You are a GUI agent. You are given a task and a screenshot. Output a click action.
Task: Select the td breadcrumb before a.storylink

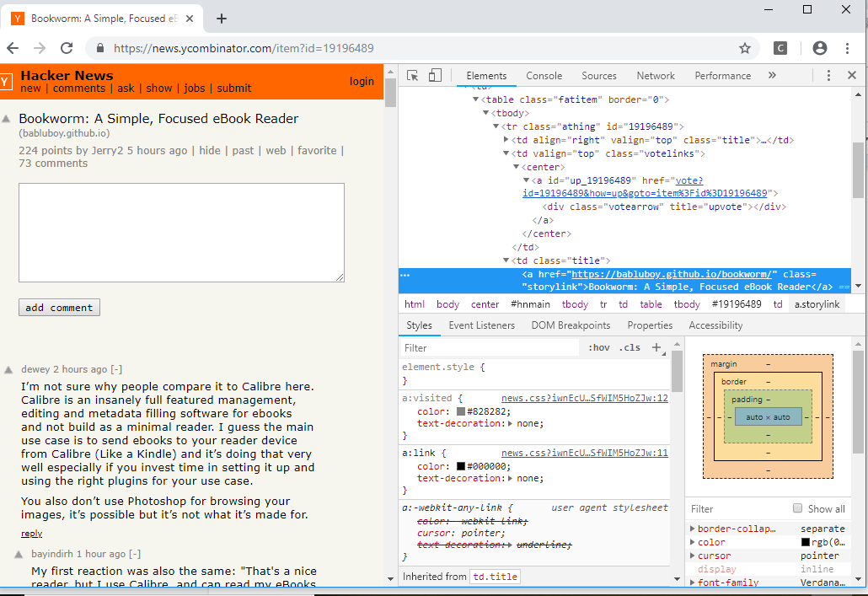pos(778,304)
